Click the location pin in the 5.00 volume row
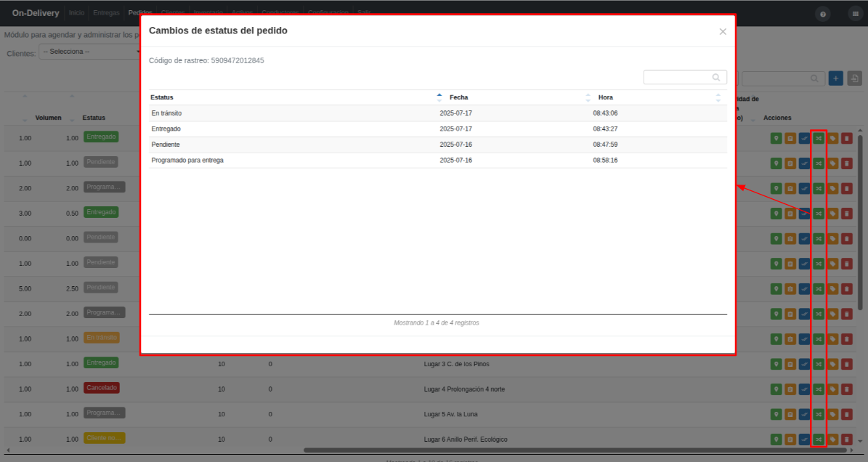This screenshot has height=462, width=868. click(x=776, y=289)
